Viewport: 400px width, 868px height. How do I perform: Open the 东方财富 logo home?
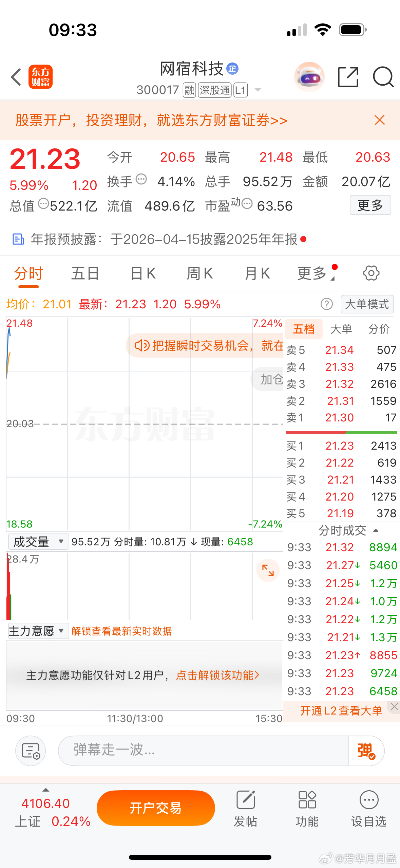(x=40, y=77)
